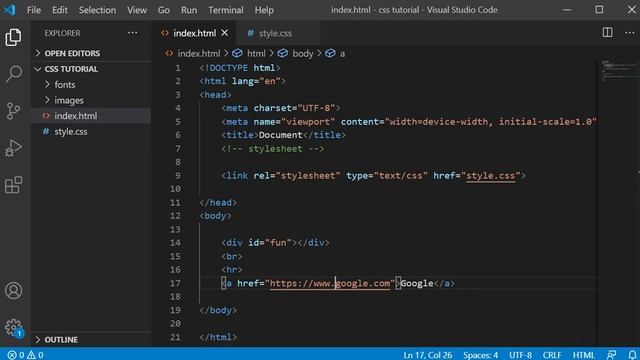Open editor more actions ellipsis

pos(630,33)
